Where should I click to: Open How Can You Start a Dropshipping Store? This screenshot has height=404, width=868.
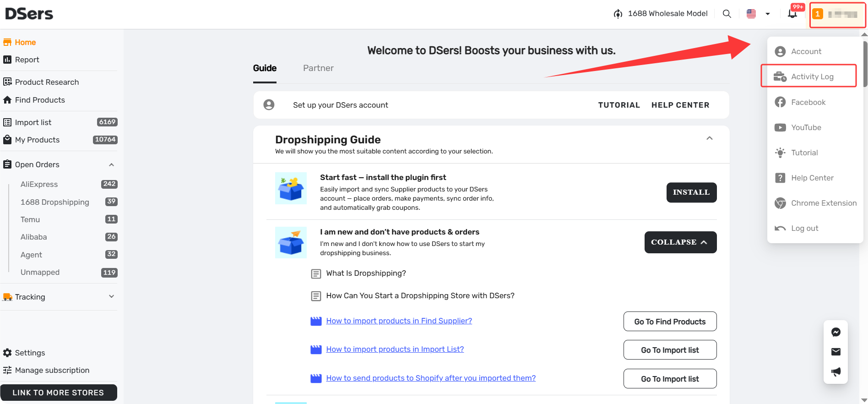tap(420, 296)
